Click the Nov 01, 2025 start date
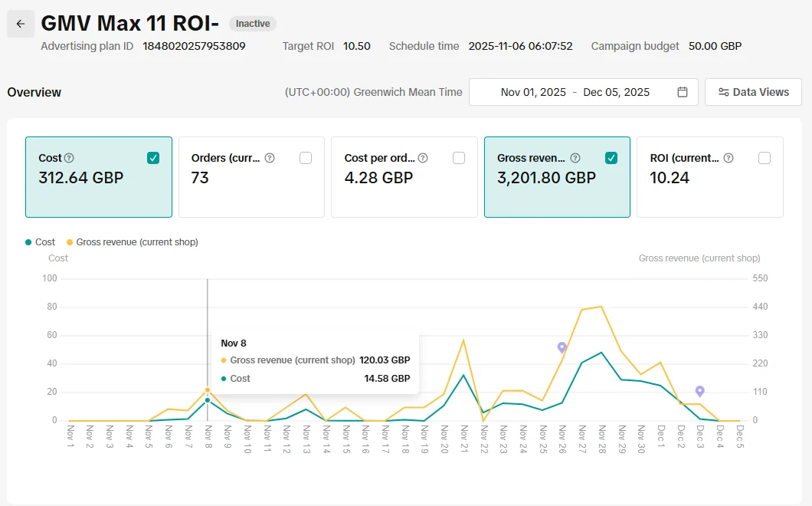This screenshot has height=506, width=812. 533,92
